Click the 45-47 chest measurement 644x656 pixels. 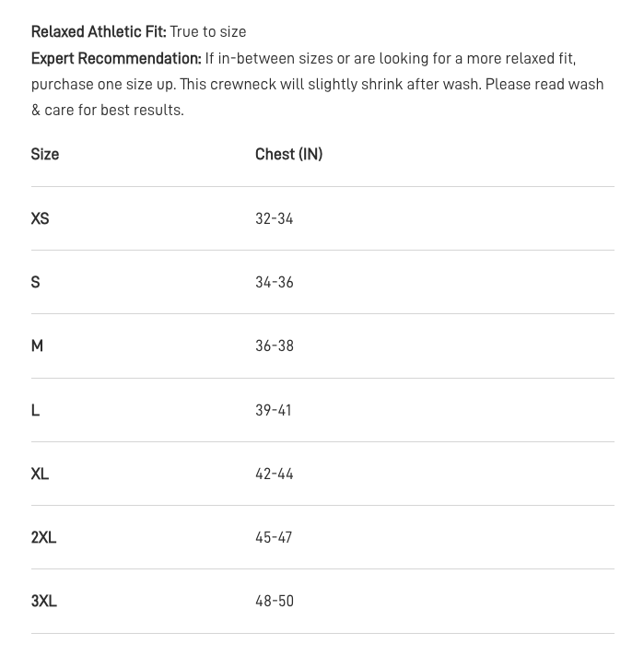click(274, 537)
